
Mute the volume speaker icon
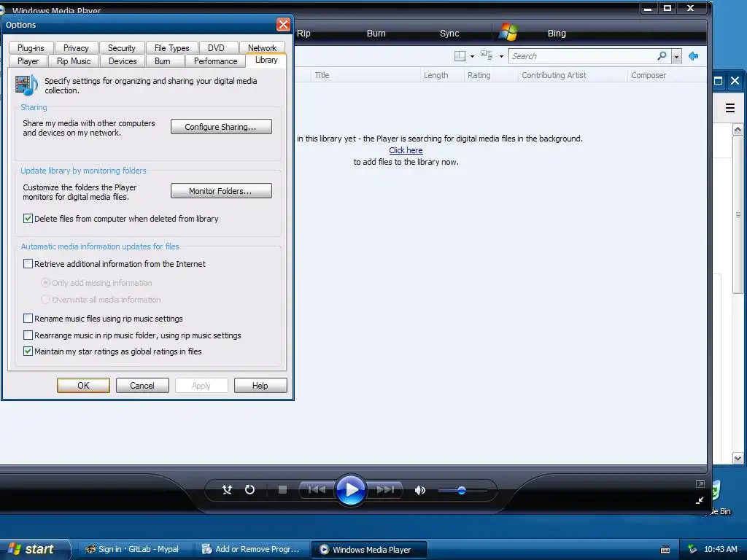click(419, 490)
